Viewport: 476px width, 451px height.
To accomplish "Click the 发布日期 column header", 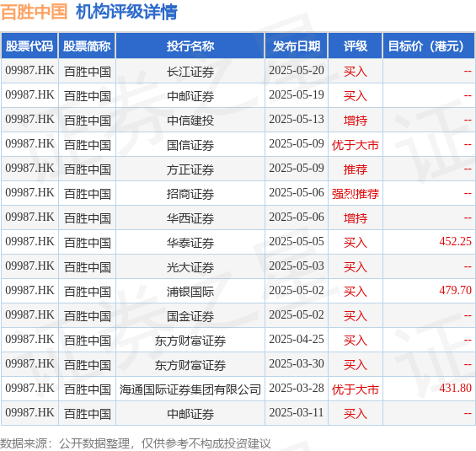I will (x=297, y=46).
